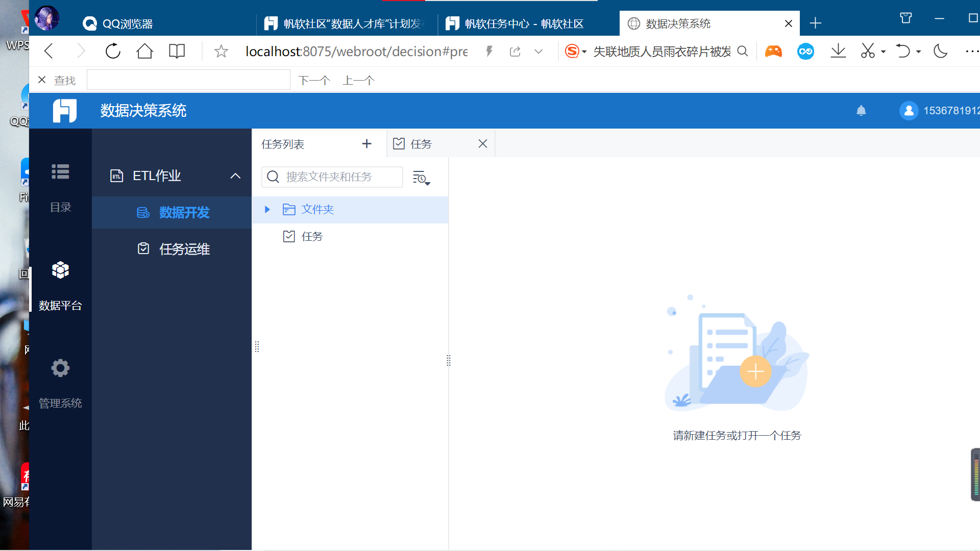
Task: Expand the 文件夹 tree node arrow
Action: [x=267, y=209]
